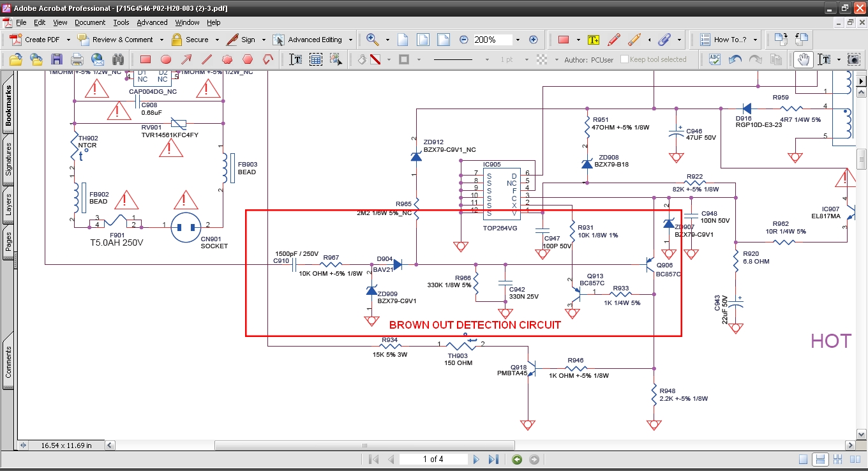Select the Oval drawing tool
868x471 pixels.
(166, 59)
